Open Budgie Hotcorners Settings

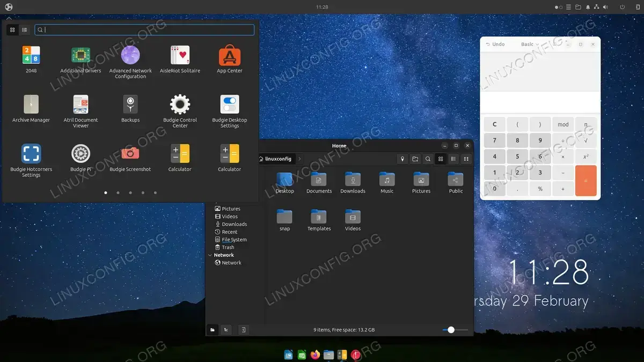(x=31, y=160)
